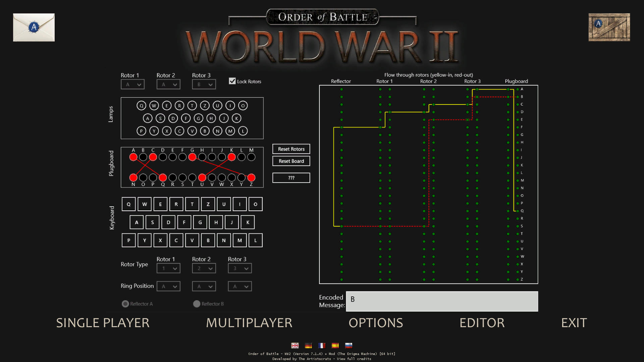Viewport: 644px width, 362px height.
Task: Toggle plugboard socket A
Action: 133,157
